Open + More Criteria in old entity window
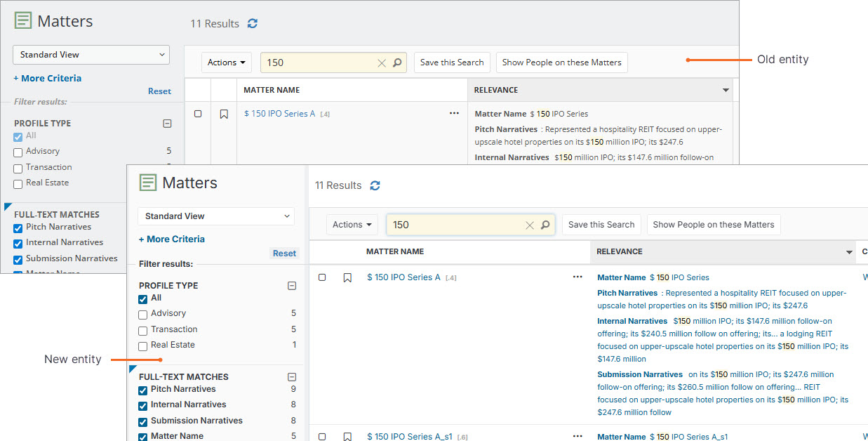 [x=48, y=79]
